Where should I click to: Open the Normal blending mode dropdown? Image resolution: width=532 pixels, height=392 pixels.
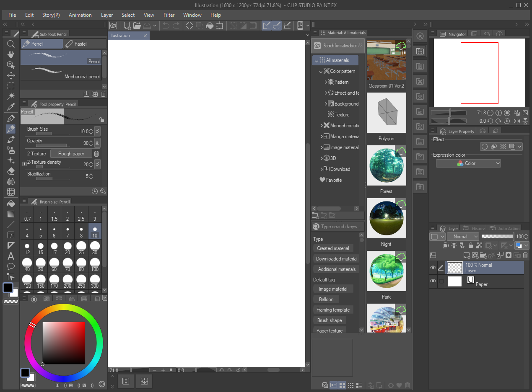coord(463,237)
